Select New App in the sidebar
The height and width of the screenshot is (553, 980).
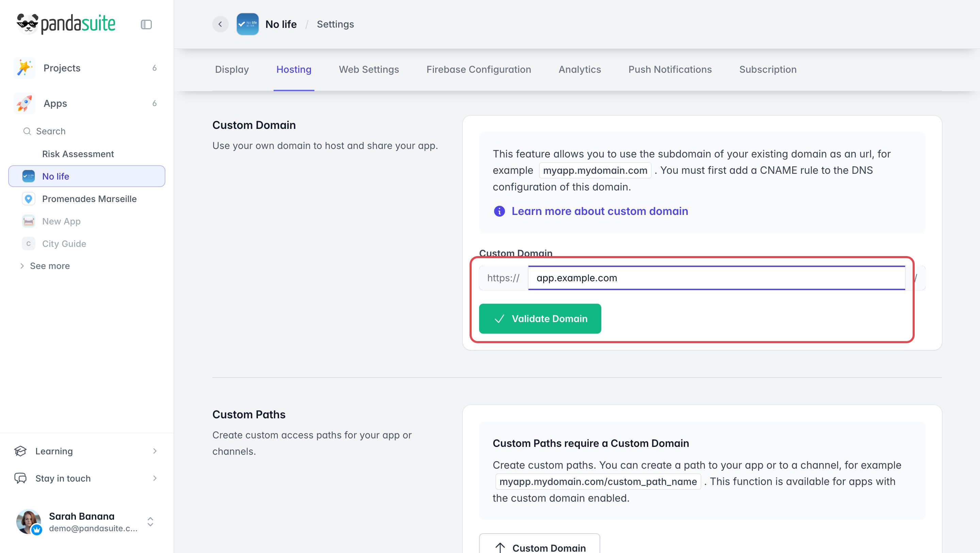pos(87,221)
